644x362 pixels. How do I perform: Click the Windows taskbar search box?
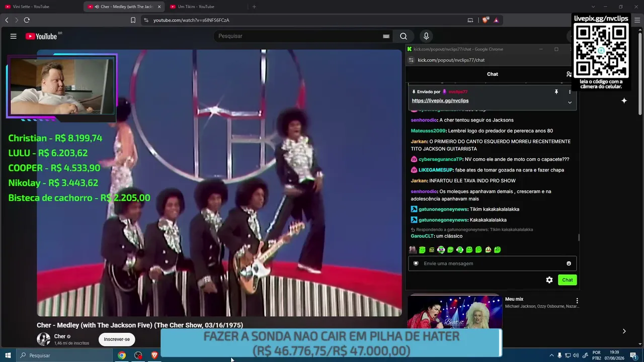coord(64,355)
